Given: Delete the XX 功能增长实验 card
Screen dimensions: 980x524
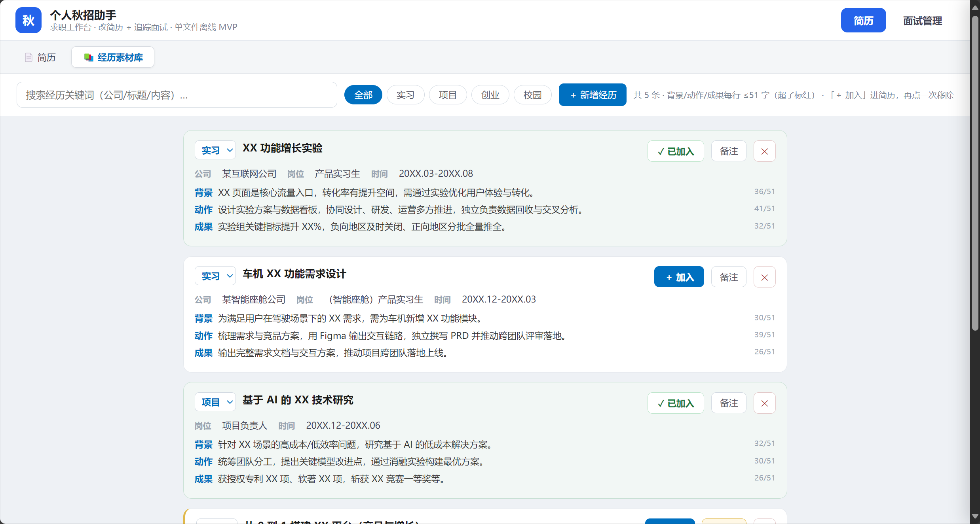Looking at the screenshot, I should [764, 151].
